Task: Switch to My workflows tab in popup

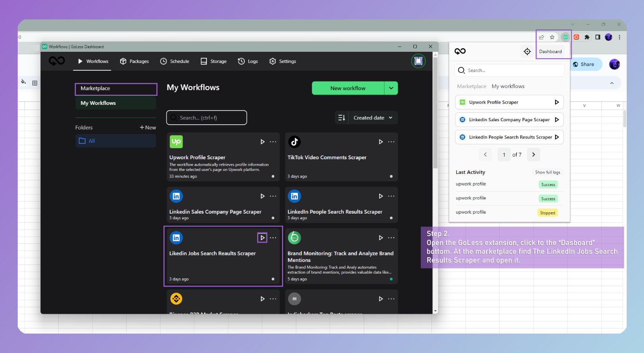Action: [x=508, y=86]
